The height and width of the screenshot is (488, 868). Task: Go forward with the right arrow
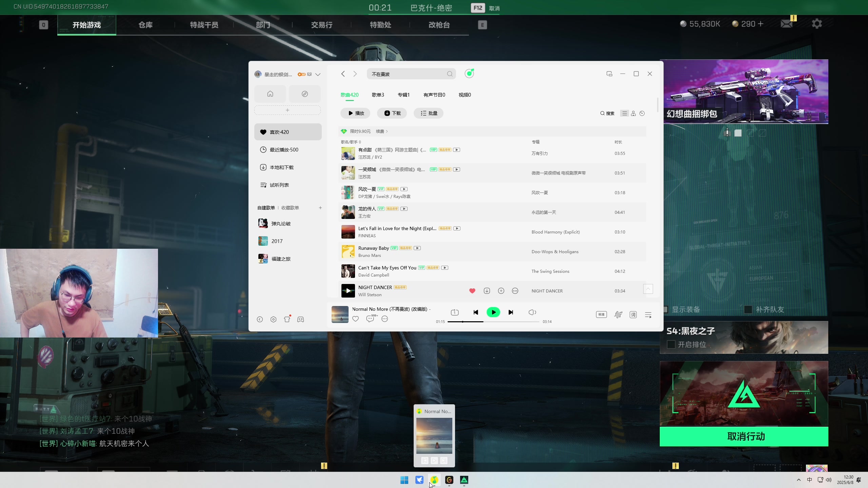(355, 74)
